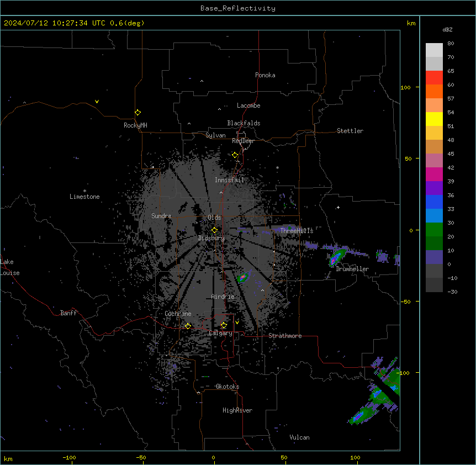The width and height of the screenshot is (476, 465).
Task: Click the Blackfalds city label
Action: (x=244, y=123)
